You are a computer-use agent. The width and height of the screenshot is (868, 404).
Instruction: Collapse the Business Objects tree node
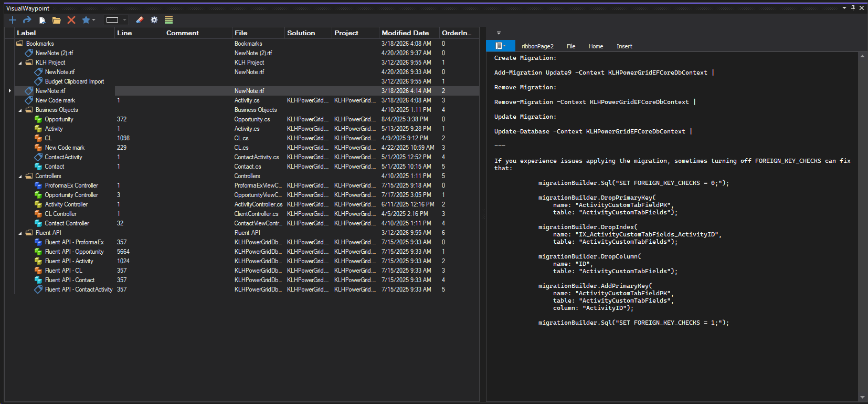coord(20,110)
